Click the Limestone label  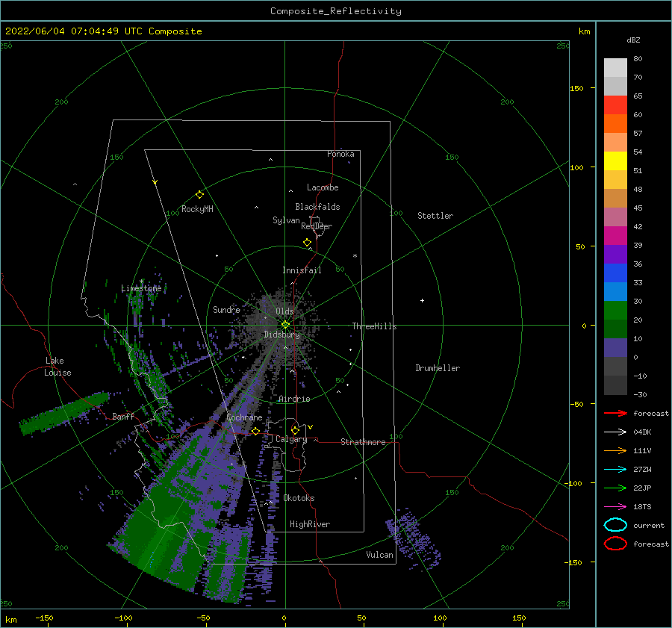141,288
